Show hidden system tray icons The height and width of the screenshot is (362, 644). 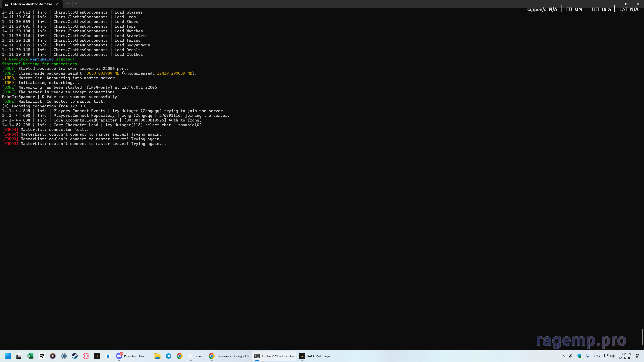click(563, 356)
